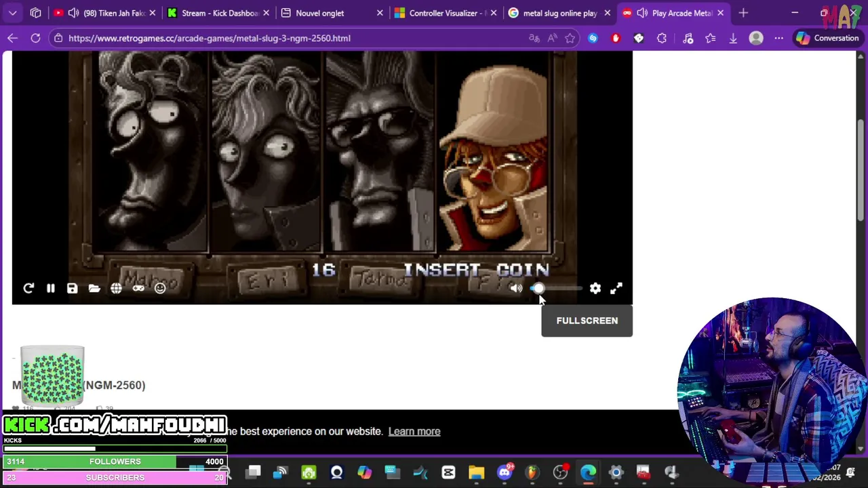Close the Nouvel onglet tab
The image size is (868, 488).
(x=380, y=13)
